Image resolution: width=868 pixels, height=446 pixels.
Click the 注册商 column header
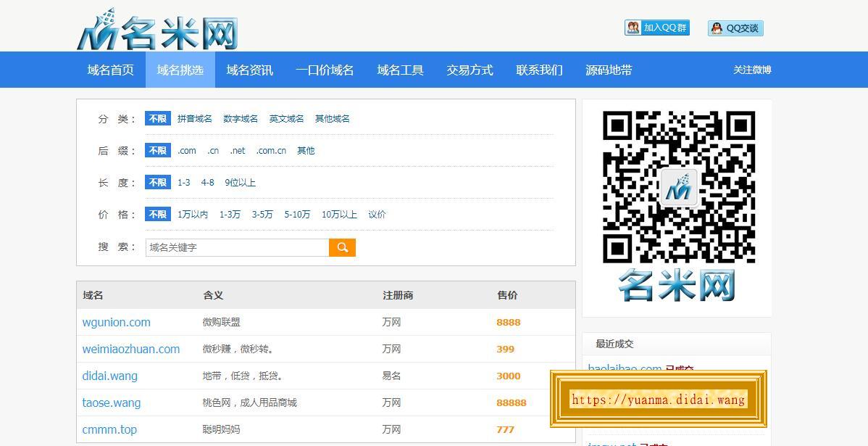[398, 295]
